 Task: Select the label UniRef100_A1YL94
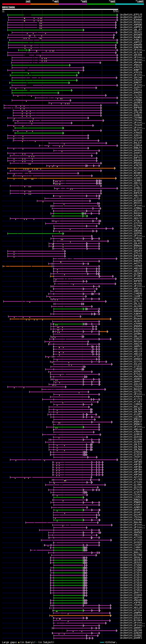pos(131,53)
